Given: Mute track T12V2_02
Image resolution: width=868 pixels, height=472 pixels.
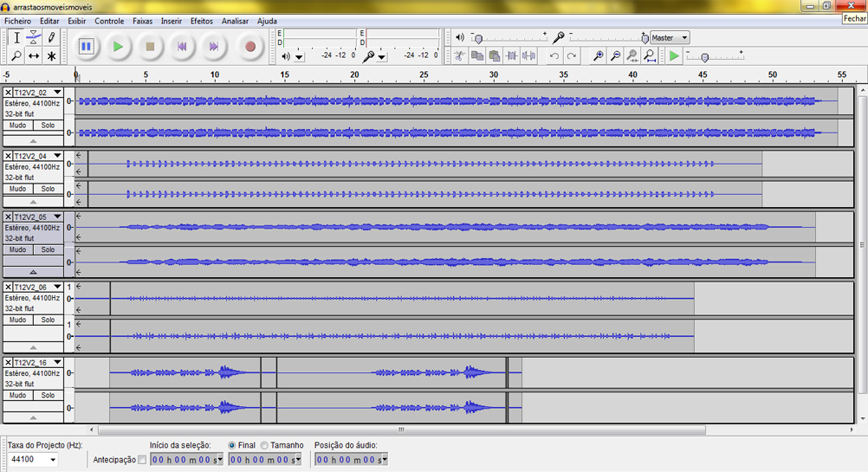Looking at the screenshot, I should [x=17, y=126].
